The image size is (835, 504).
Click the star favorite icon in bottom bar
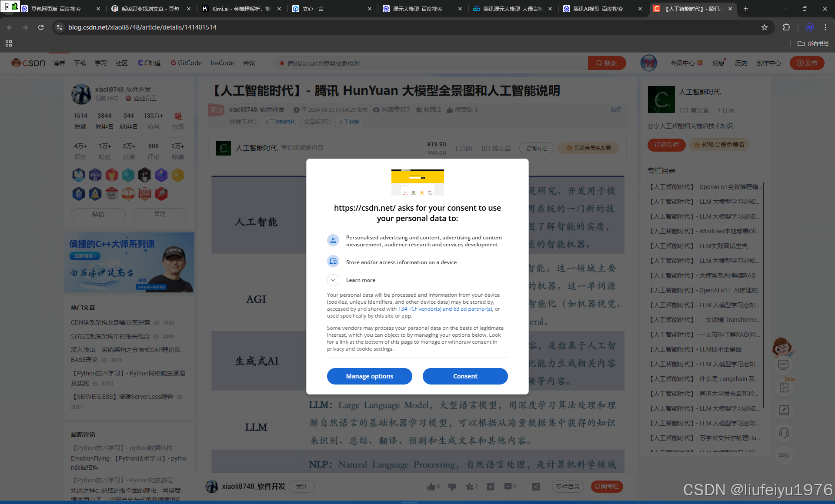point(469,487)
